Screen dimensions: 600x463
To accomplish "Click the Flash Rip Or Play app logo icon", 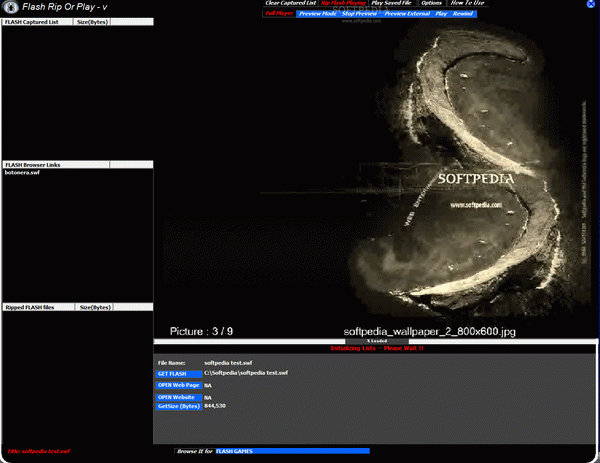I will [11, 7].
